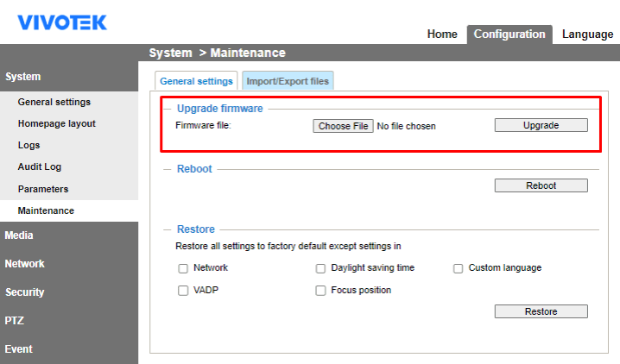Expand the Security sidebar section

tap(24, 292)
